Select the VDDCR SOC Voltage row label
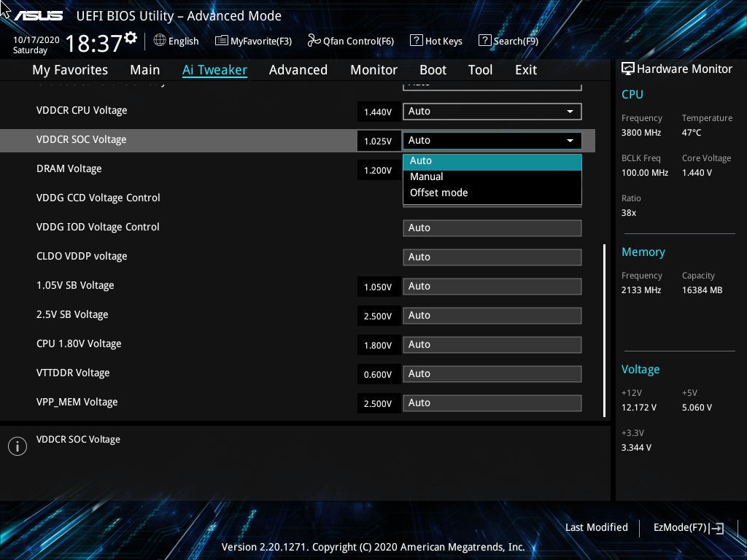Viewport: 747px width, 560px height. [82, 139]
